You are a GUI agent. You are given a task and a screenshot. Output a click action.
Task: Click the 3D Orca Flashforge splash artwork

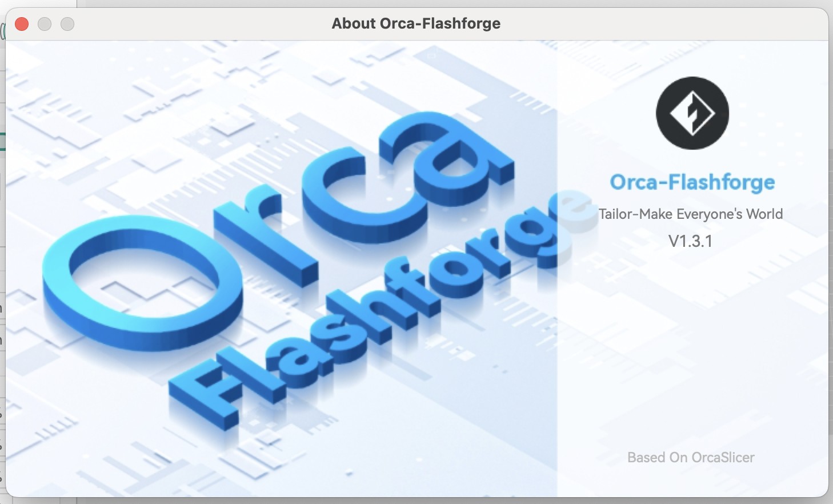[281, 269]
